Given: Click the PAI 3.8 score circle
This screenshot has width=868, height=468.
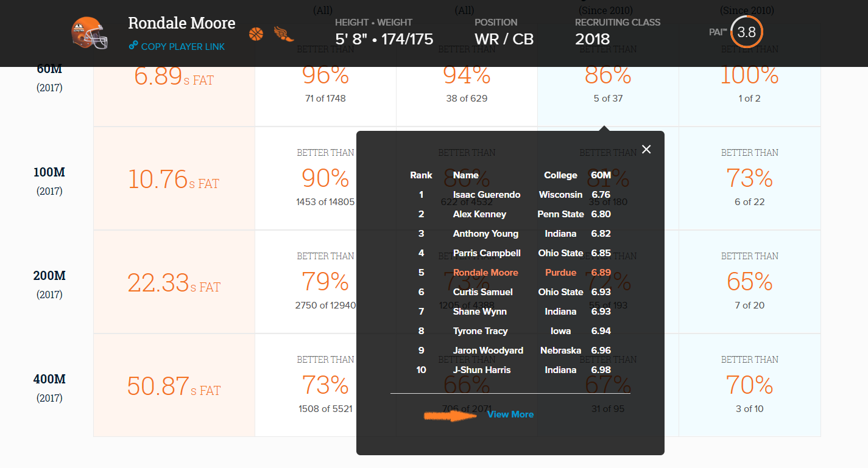Looking at the screenshot, I should (x=746, y=32).
